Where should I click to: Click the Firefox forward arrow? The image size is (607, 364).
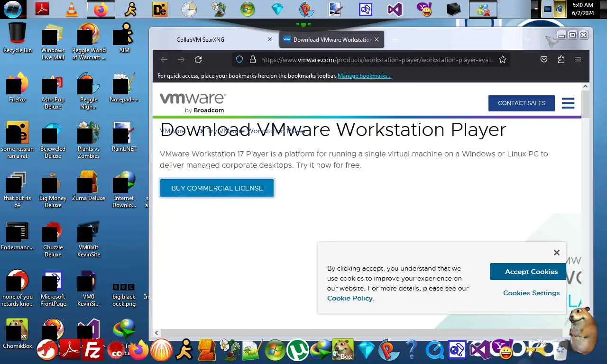pos(181,59)
